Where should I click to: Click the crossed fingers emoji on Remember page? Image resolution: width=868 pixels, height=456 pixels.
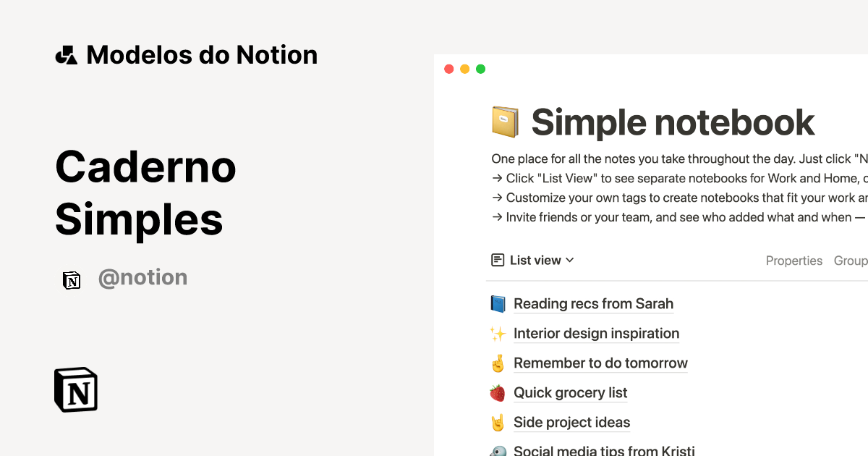(498, 363)
